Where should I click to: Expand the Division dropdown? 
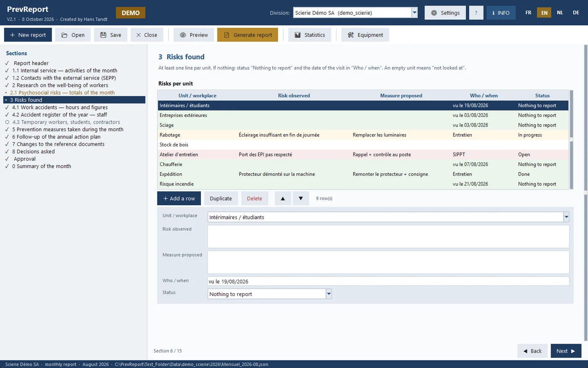[x=415, y=13]
